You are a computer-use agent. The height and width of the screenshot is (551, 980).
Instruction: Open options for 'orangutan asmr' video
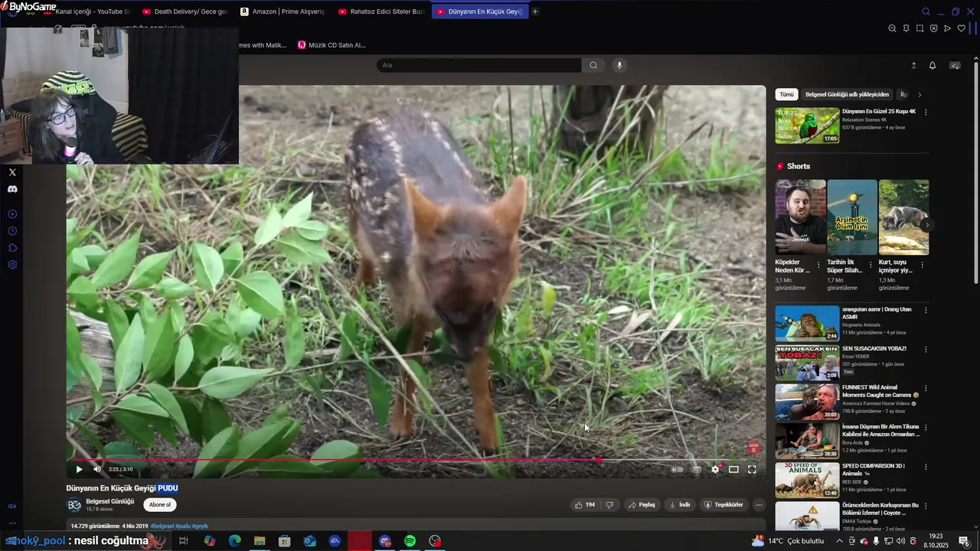(x=926, y=310)
